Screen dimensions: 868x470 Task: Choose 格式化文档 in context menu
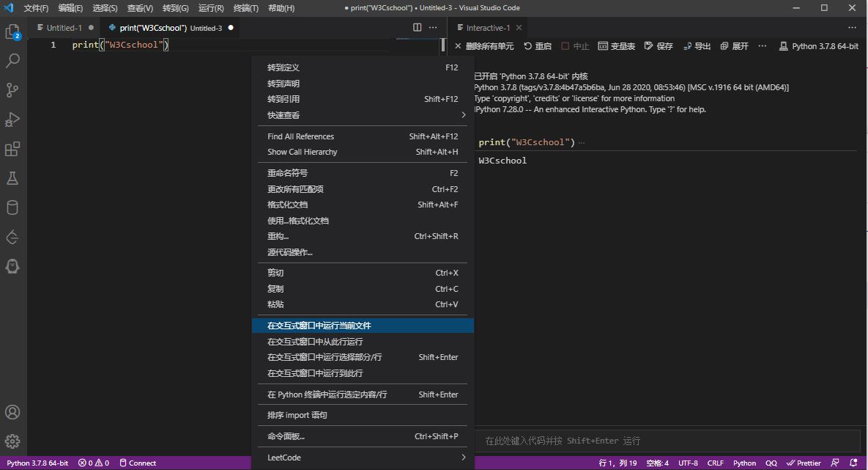[363, 205]
